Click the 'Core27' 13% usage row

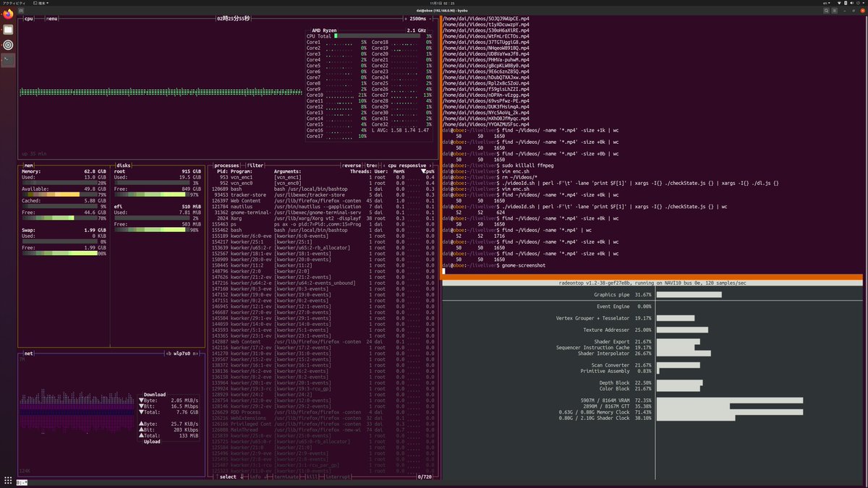click(x=401, y=95)
